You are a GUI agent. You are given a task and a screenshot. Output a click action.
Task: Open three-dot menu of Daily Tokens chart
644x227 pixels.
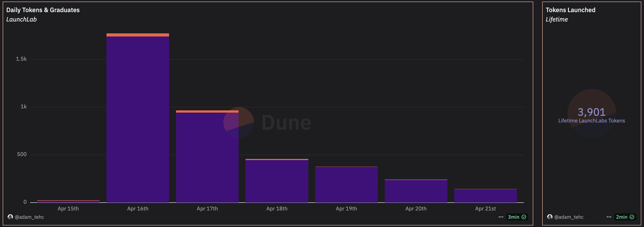(x=501, y=217)
